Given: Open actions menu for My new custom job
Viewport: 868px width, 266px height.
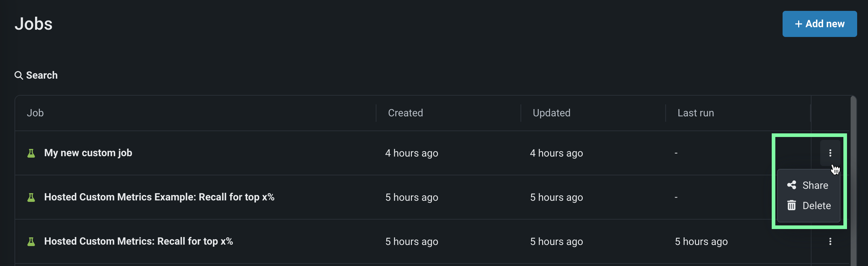Looking at the screenshot, I should click(x=830, y=153).
